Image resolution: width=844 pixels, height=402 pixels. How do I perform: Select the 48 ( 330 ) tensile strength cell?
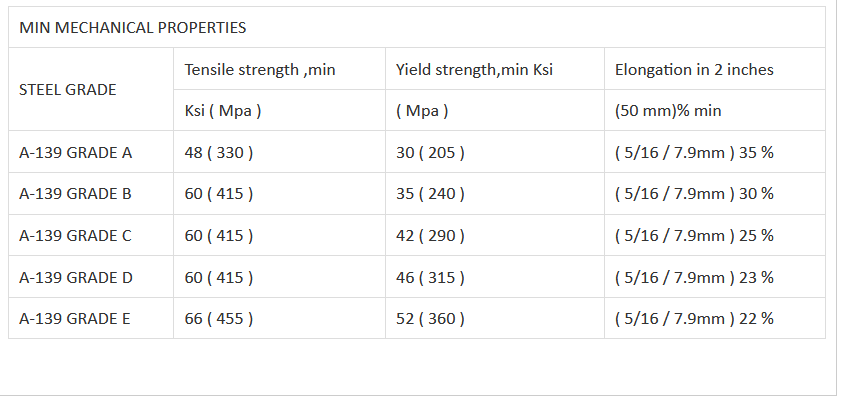click(219, 153)
